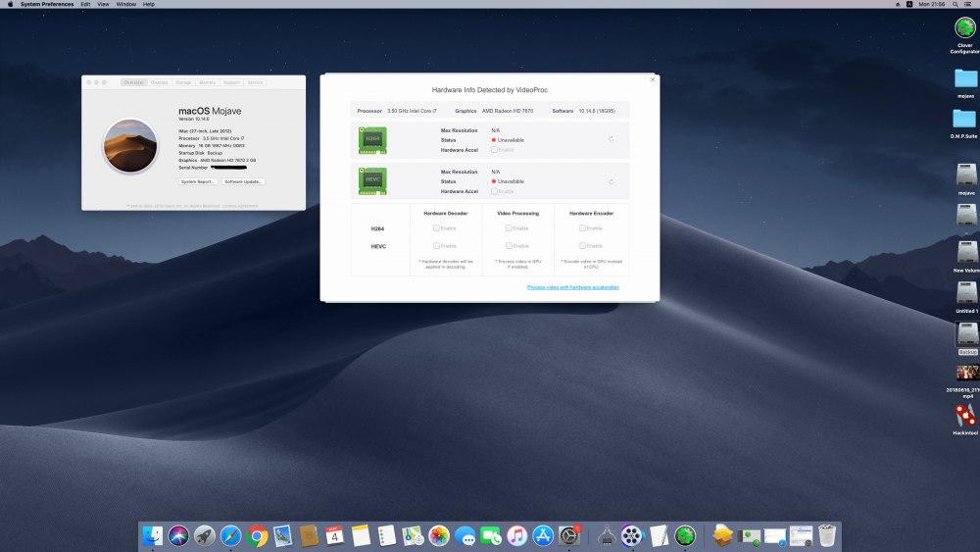This screenshot has height=552, width=980.
Task: Enable HEVC Hardware Decoder checkbox
Action: click(436, 246)
